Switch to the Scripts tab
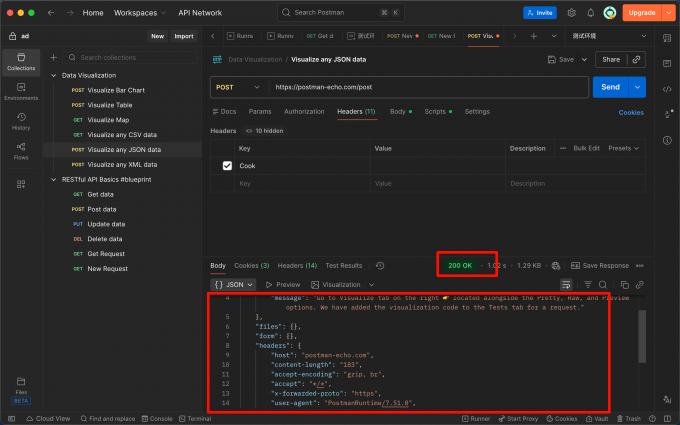This screenshot has height=425, width=680. click(x=438, y=111)
